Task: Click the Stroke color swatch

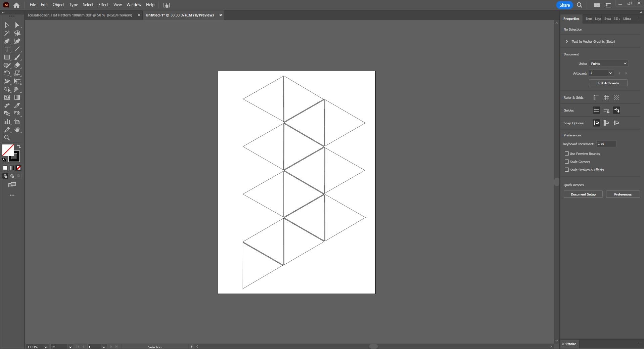Action: point(16,158)
